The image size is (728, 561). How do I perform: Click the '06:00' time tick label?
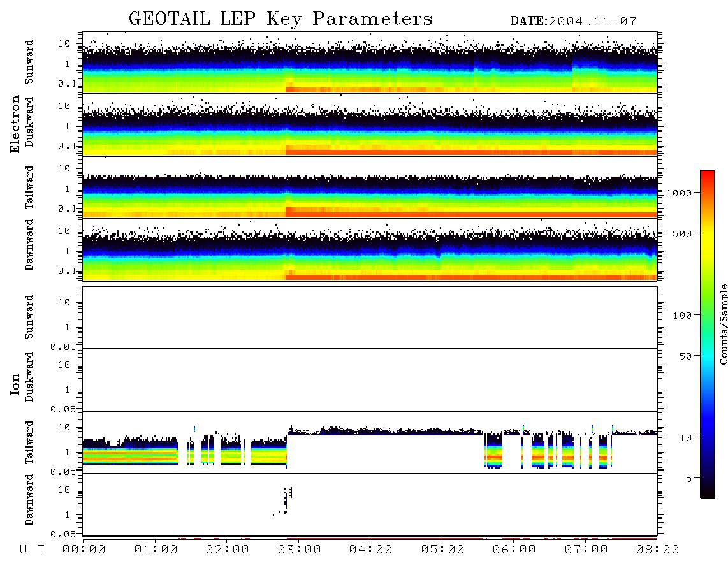coord(514,550)
